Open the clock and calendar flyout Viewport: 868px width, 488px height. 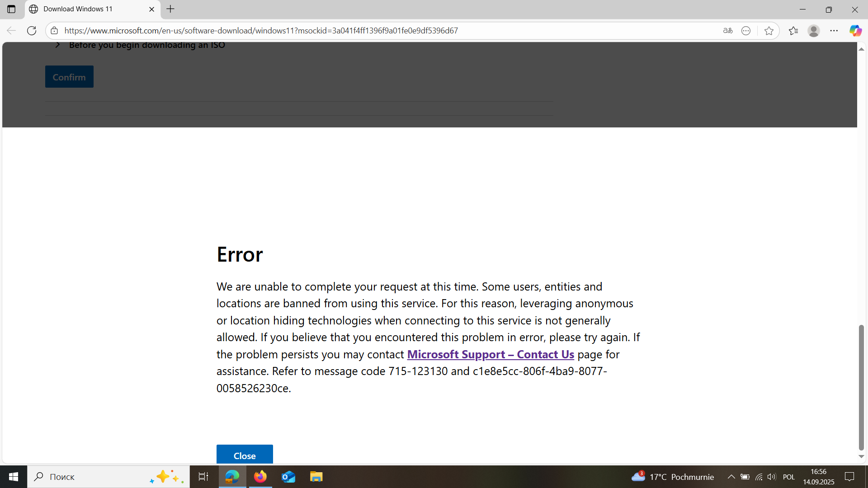(x=819, y=477)
